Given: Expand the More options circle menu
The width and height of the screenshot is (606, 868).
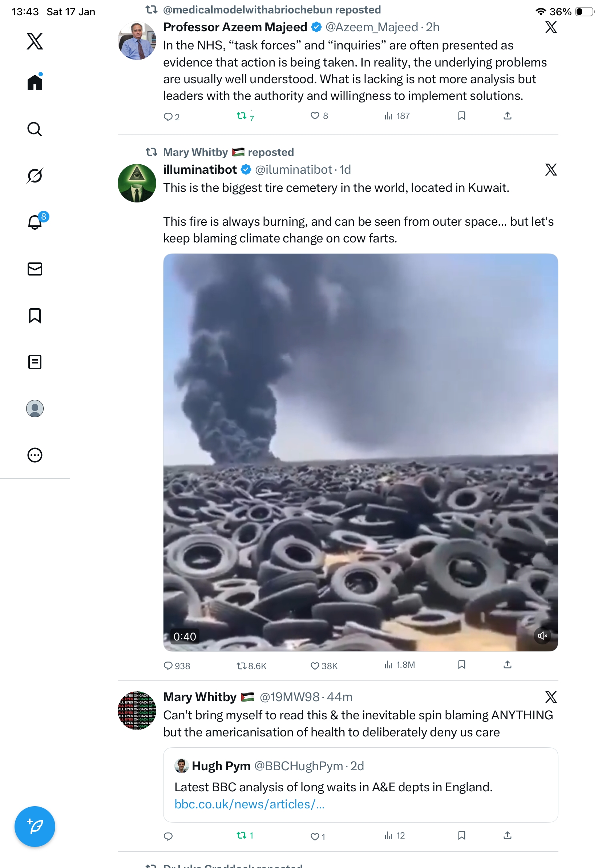Looking at the screenshot, I should point(35,455).
